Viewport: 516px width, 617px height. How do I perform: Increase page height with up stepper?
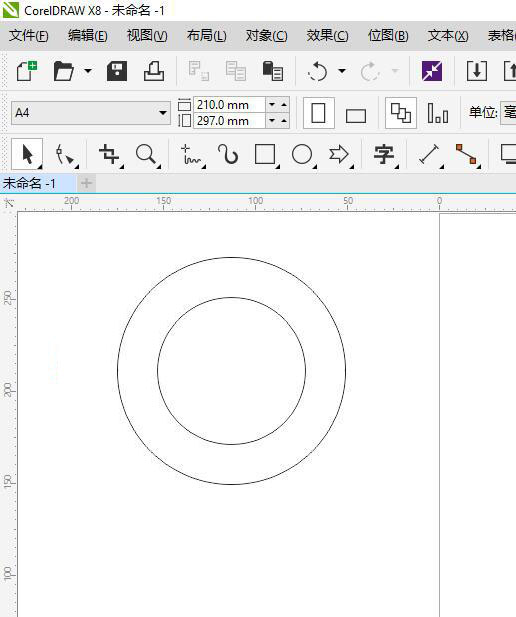(x=284, y=120)
